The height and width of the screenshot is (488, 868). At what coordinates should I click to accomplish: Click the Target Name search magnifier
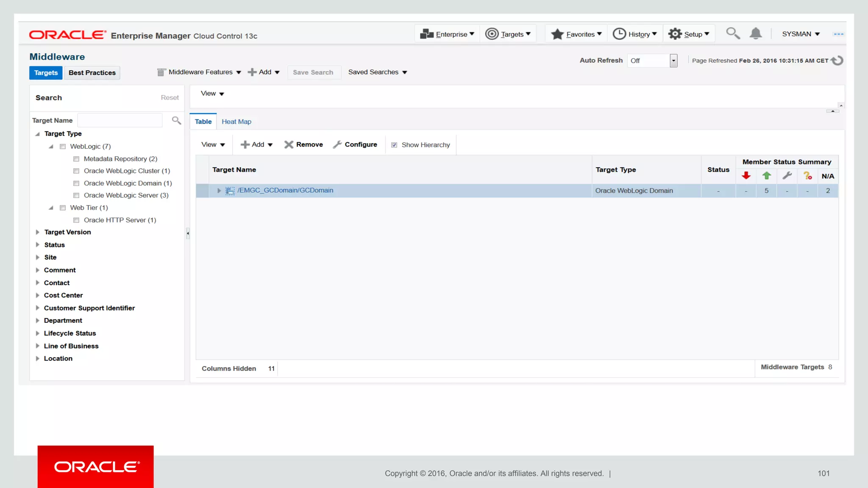[x=176, y=121]
